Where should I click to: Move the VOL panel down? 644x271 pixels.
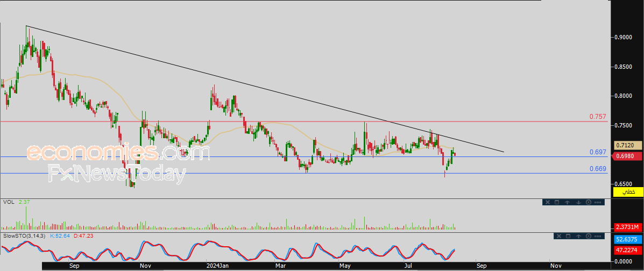[x=578, y=202]
